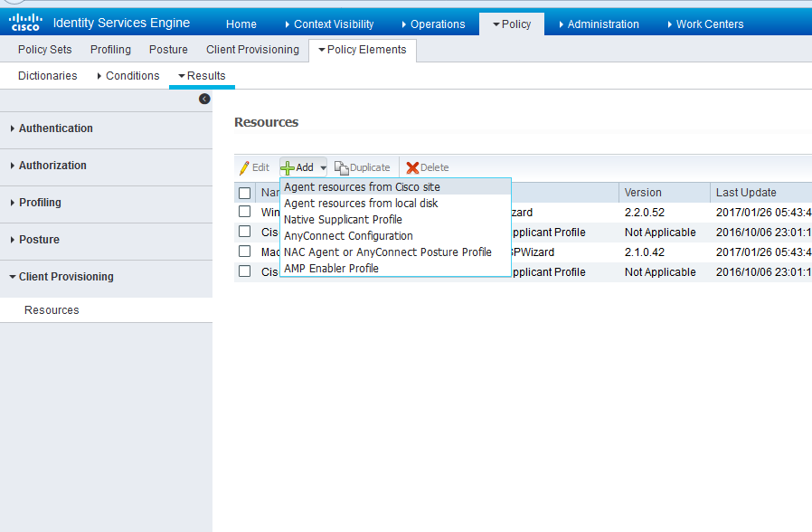Switch to the Profiling tab in subnav
This screenshot has width=812, height=532.
point(111,50)
